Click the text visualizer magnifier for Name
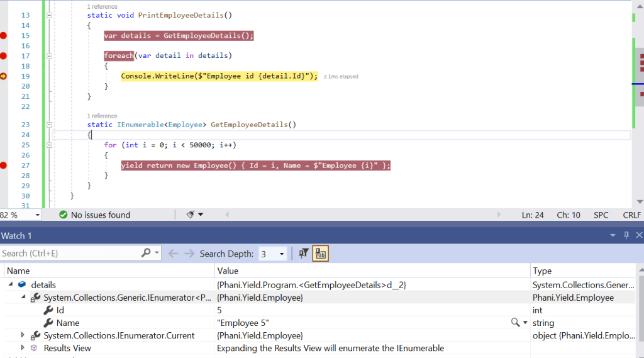The image size is (644, 358). [516, 323]
